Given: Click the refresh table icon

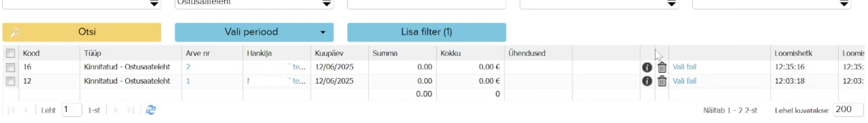Looking at the screenshot, I should pos(151,110).
